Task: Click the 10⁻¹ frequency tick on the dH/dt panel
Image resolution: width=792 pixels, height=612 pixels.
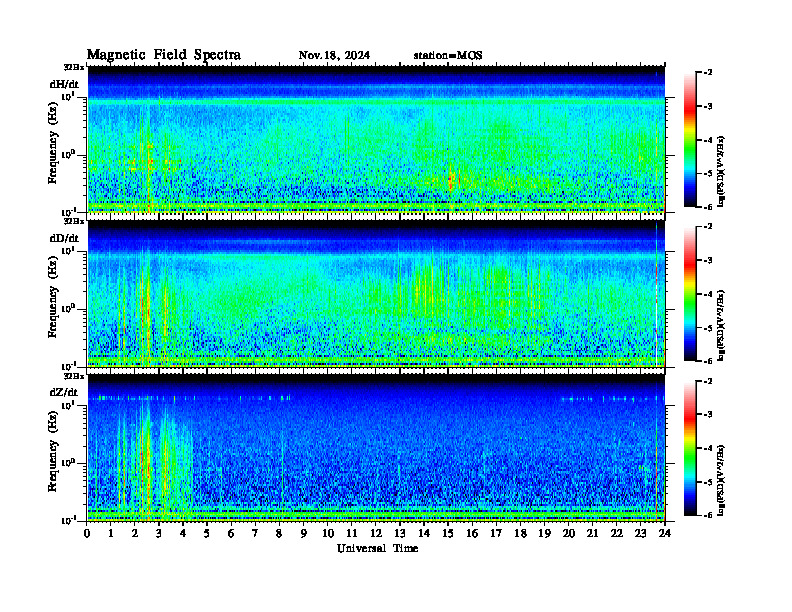Action: [68, 211]
